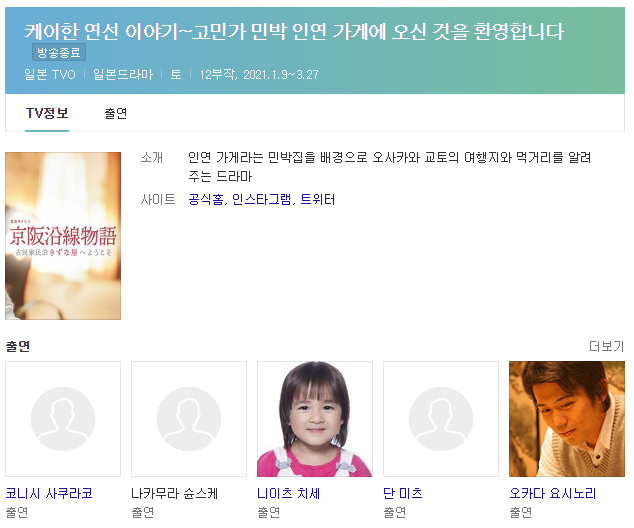Open the 니이츠 치세 name link

pyautogui.click(x=289, y=493)
